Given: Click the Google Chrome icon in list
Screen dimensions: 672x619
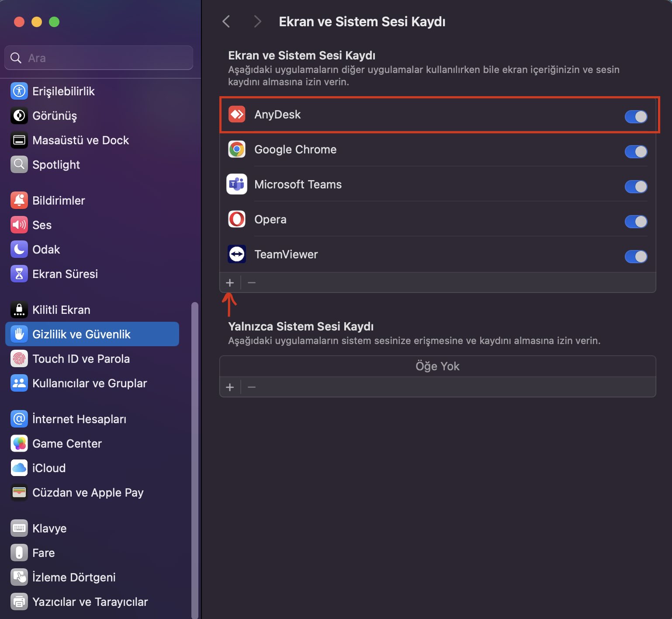Looking at the screenshot, I should pyautogui.click(x=237, y=150).
